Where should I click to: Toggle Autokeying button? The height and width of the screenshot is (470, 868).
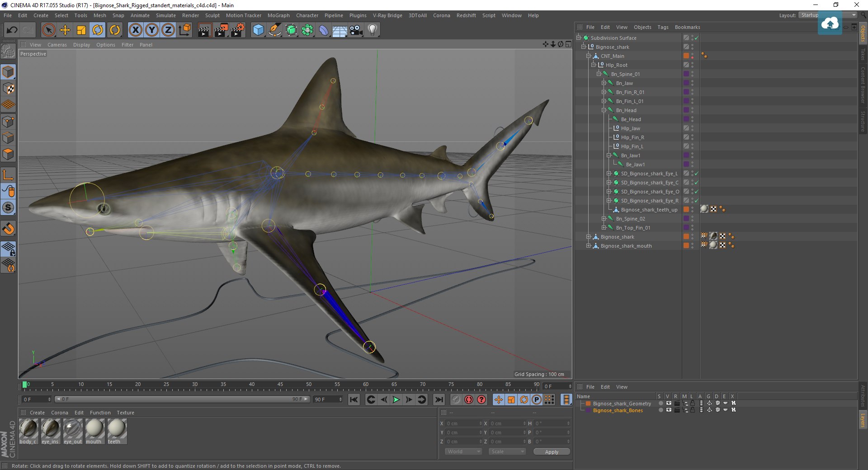469,399
